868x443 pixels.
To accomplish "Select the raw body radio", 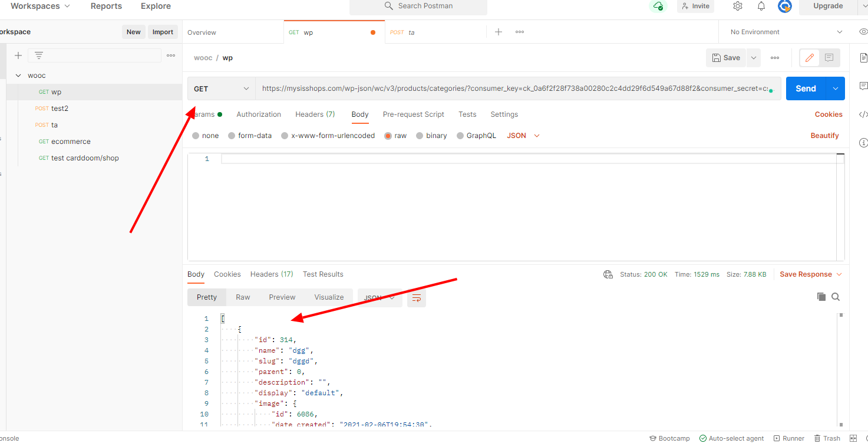I will 388,136.
